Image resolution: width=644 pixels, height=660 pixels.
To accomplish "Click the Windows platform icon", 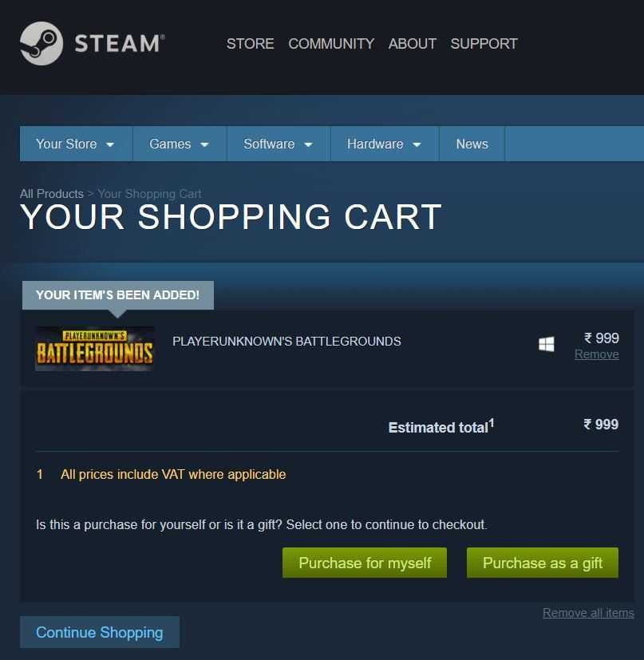I will pyautogui.click(x=547, y=344).
